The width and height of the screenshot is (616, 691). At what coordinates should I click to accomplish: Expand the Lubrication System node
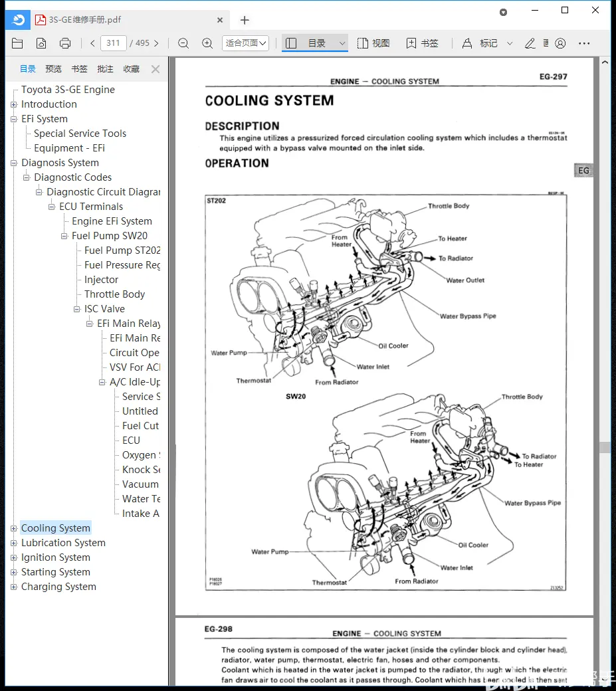(14, 543)
